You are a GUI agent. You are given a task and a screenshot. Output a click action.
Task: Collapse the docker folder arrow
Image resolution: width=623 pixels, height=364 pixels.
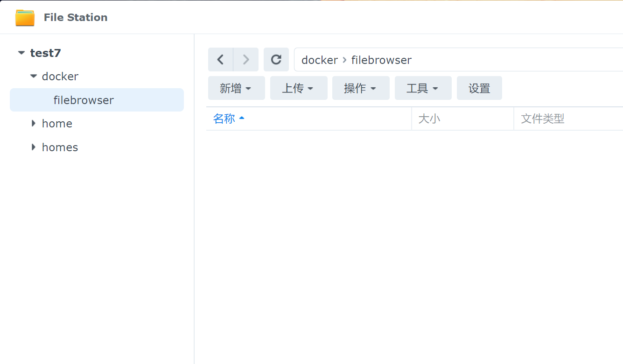coord(33,76)
